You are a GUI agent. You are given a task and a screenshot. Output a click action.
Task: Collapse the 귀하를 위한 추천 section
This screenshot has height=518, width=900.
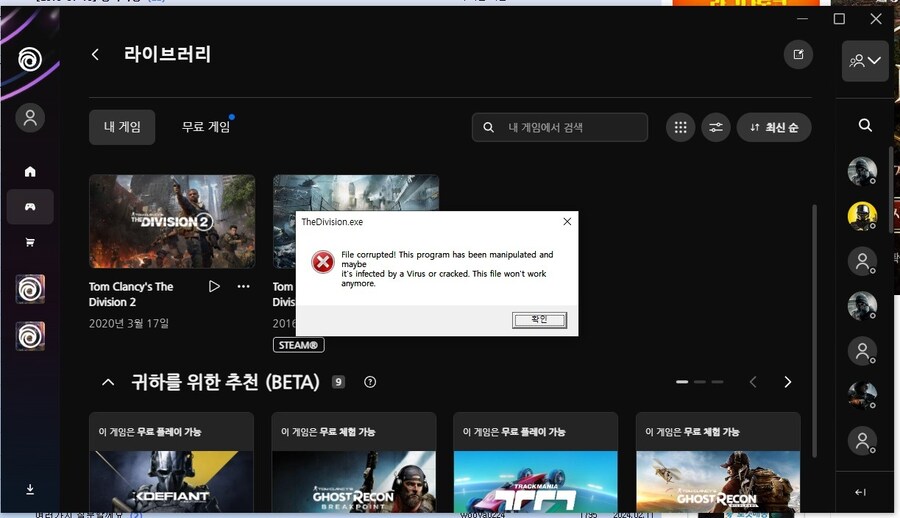coord(108,382)
